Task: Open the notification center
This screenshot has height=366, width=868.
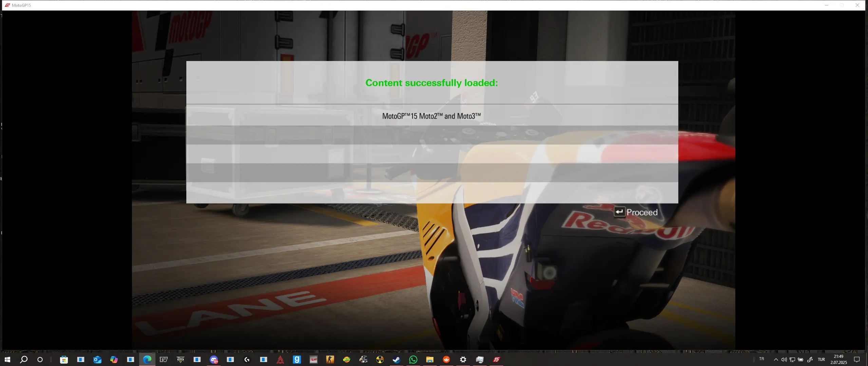Action: (857, 360)
